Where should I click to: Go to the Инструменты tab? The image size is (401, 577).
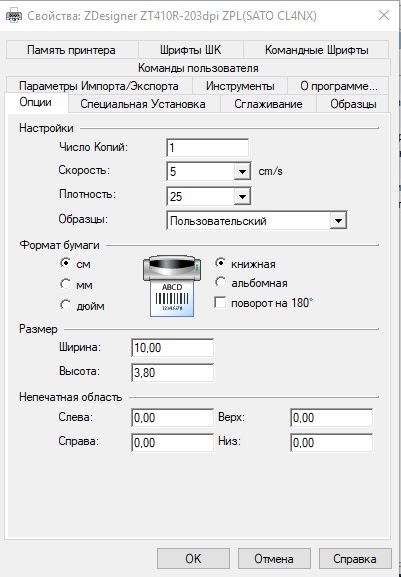[x=240, y=86]
